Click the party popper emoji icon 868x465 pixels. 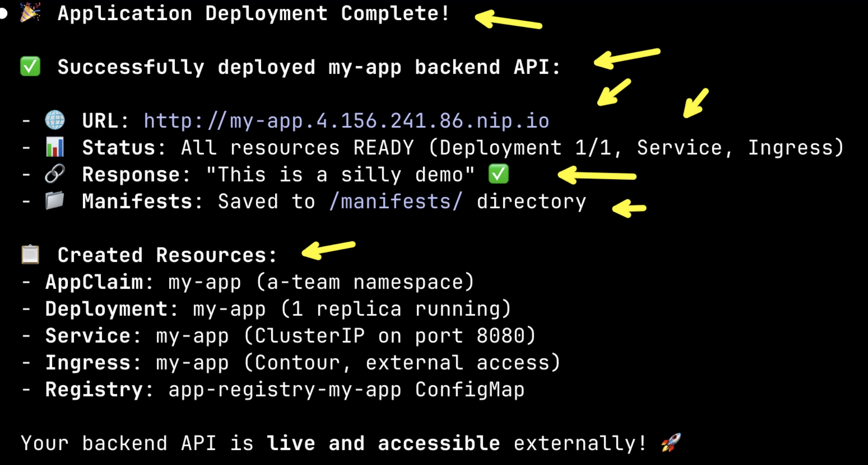[x=30, y=12]
